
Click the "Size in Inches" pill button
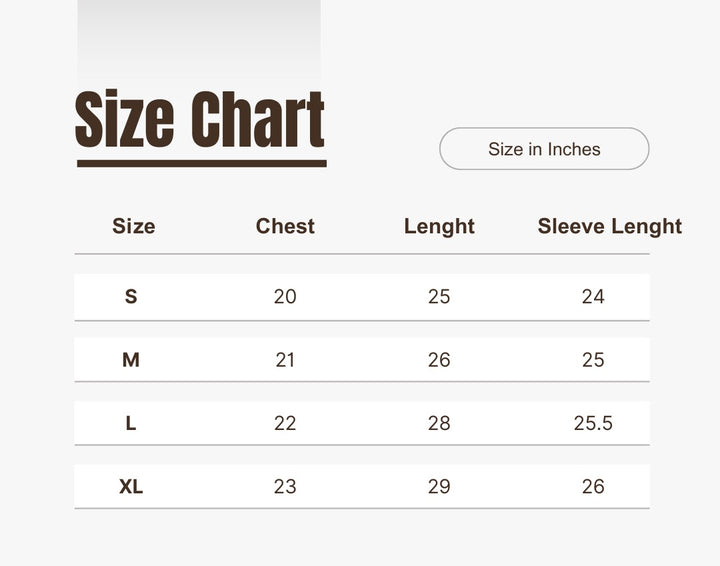pos(544,149)
